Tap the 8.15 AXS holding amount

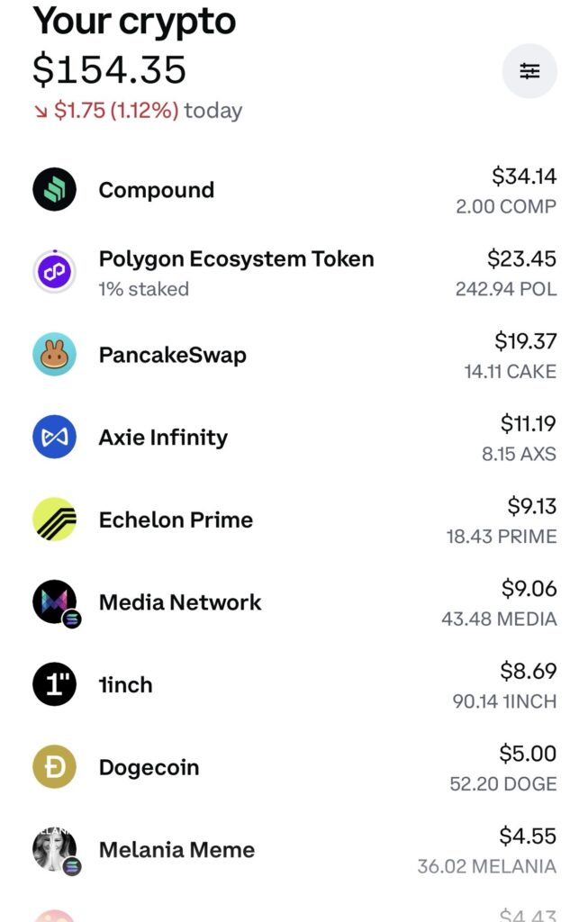(519, 454)
